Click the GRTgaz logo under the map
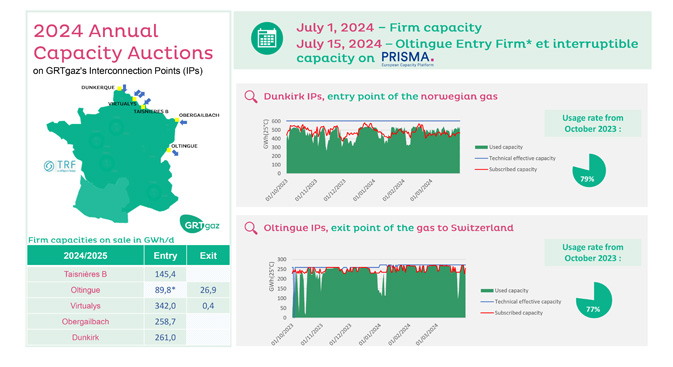The height and width of the screenshot is (367, 673). (200, 224)
